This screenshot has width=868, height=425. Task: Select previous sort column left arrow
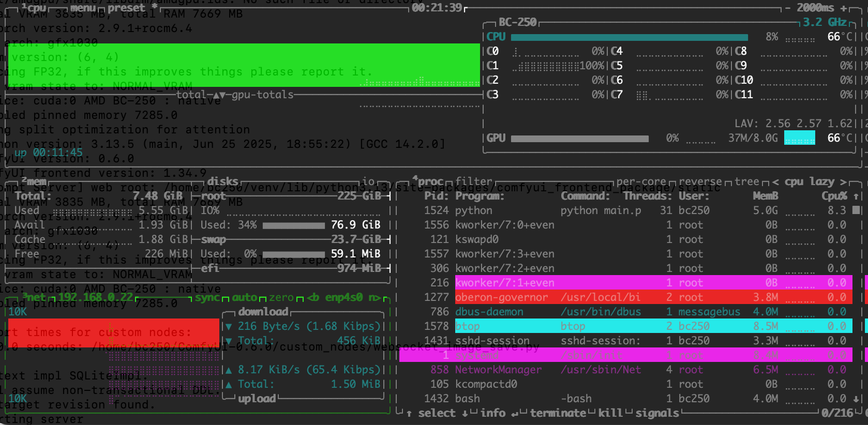[x=775, y=181]
